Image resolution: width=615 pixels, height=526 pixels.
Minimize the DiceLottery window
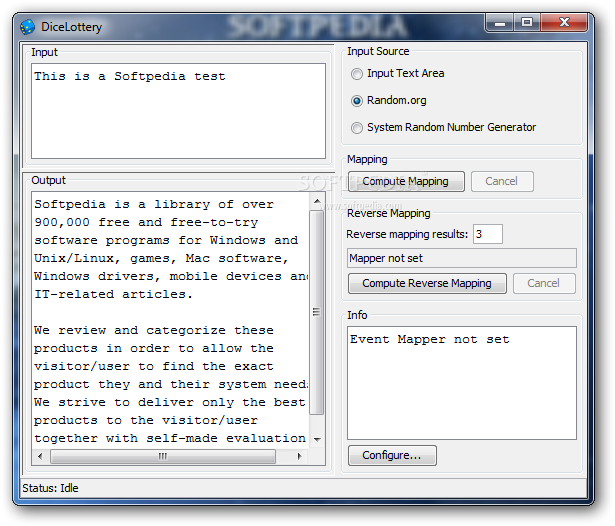tap(500, 23)
